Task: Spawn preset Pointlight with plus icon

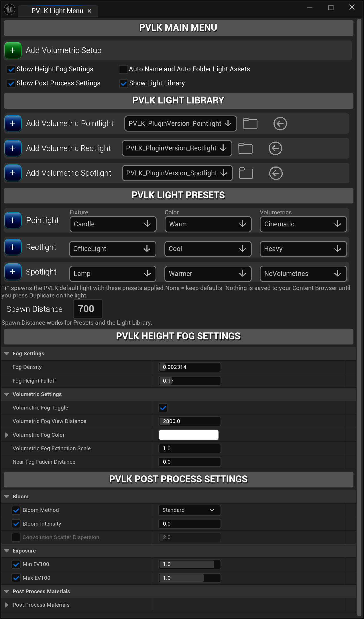Action: (x=13, y=220)
